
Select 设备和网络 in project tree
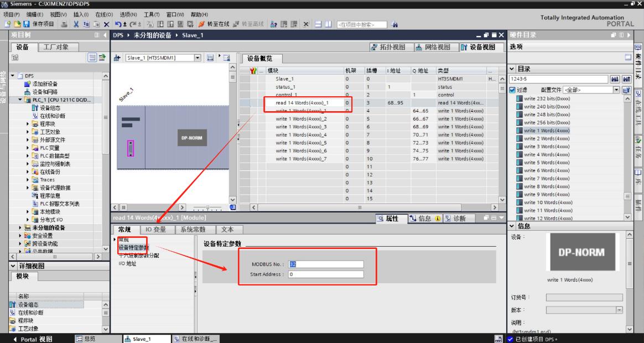click(45, 92)
